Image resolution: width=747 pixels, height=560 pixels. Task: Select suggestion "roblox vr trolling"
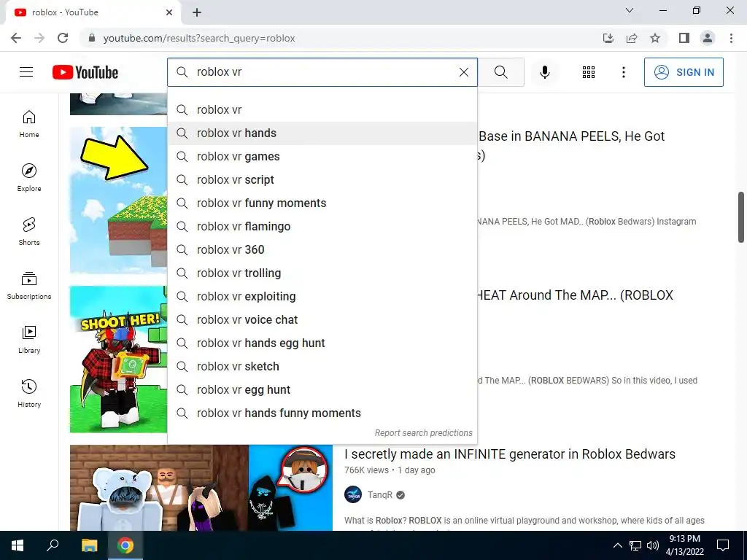pos(322,273)
